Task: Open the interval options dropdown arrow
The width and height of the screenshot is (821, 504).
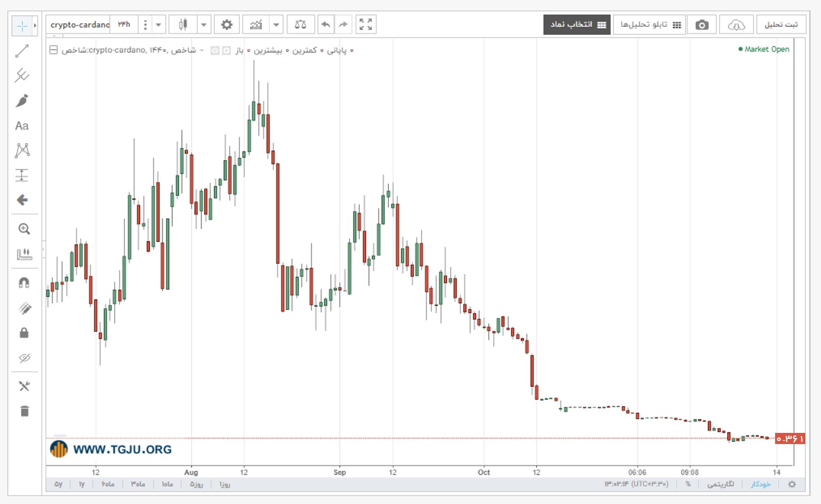Action: (x=158, y=25)
